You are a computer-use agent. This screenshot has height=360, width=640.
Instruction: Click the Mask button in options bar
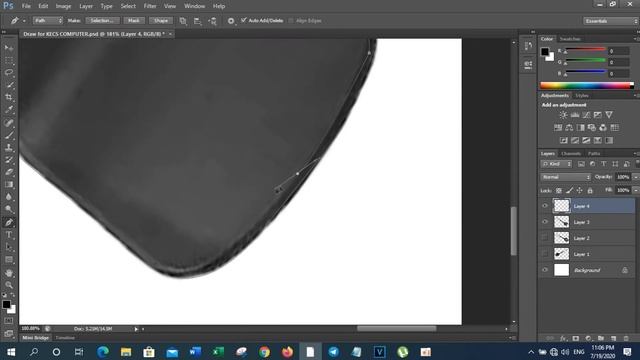(x=134, y=20)
